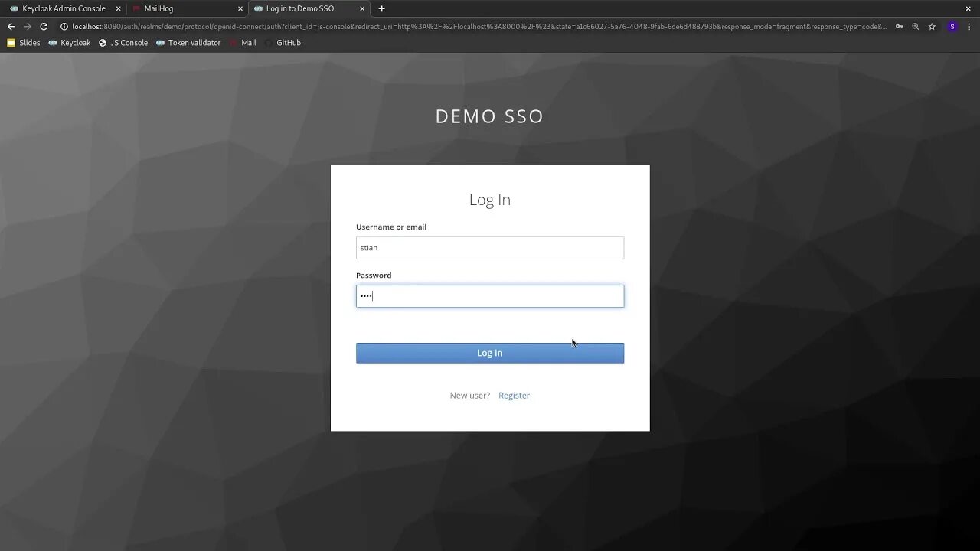Go forward in browser history
This screenshot has width=980, height=551.
(28, 26)
